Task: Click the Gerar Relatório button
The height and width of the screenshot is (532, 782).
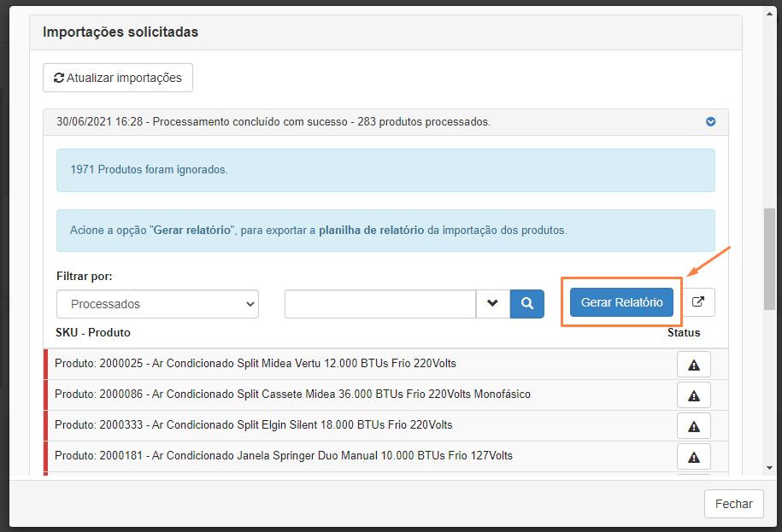Action: click(621, 302)
